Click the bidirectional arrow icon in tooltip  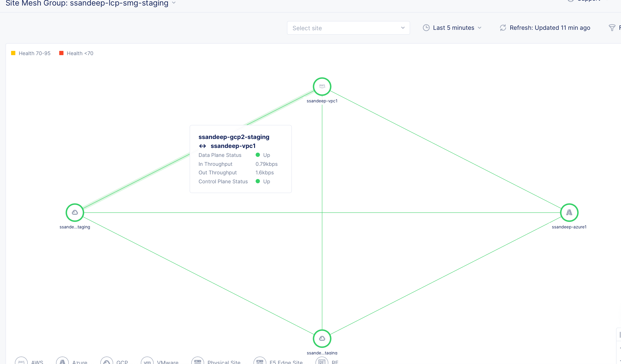coord(203,146)
